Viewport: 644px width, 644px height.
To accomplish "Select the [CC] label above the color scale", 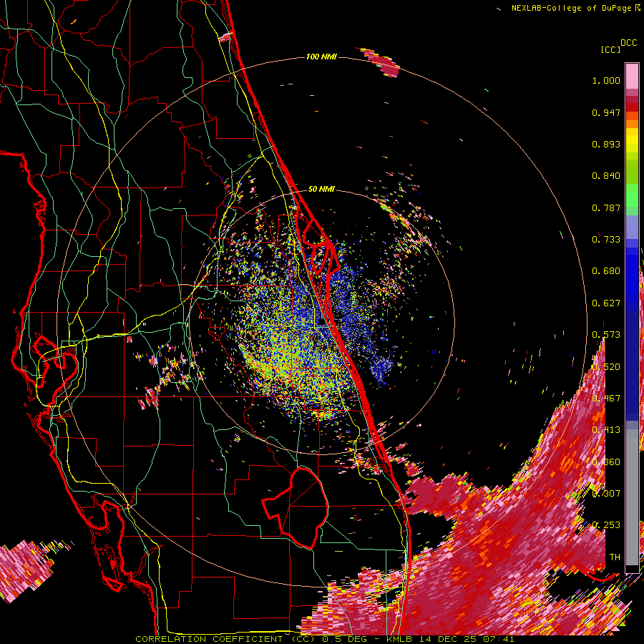I will (610, 49).
